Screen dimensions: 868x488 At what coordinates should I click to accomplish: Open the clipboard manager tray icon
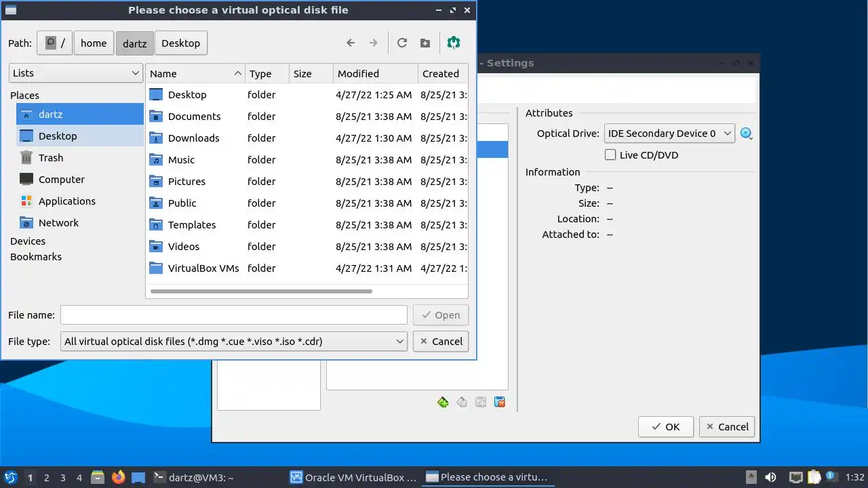814,477
